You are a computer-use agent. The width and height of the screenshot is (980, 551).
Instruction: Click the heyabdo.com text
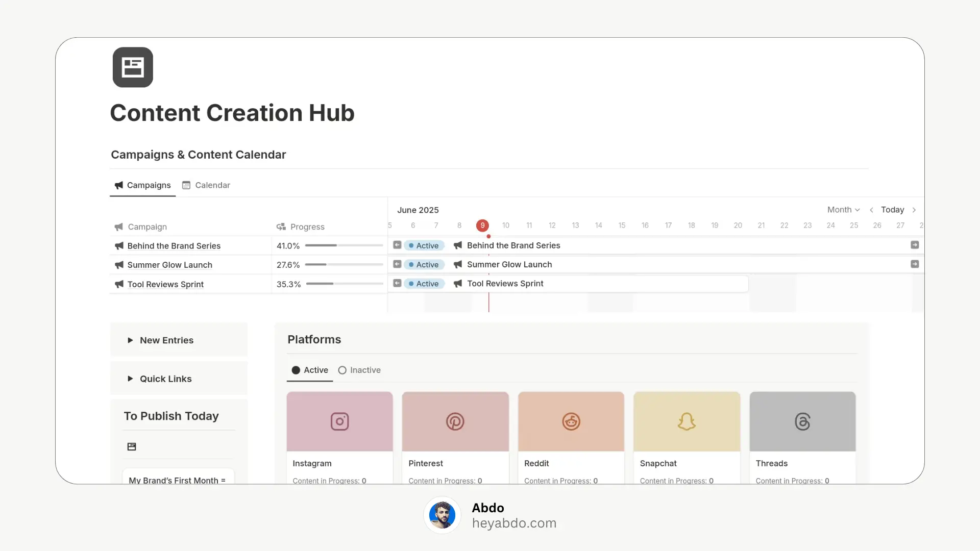tap(514, 523)
